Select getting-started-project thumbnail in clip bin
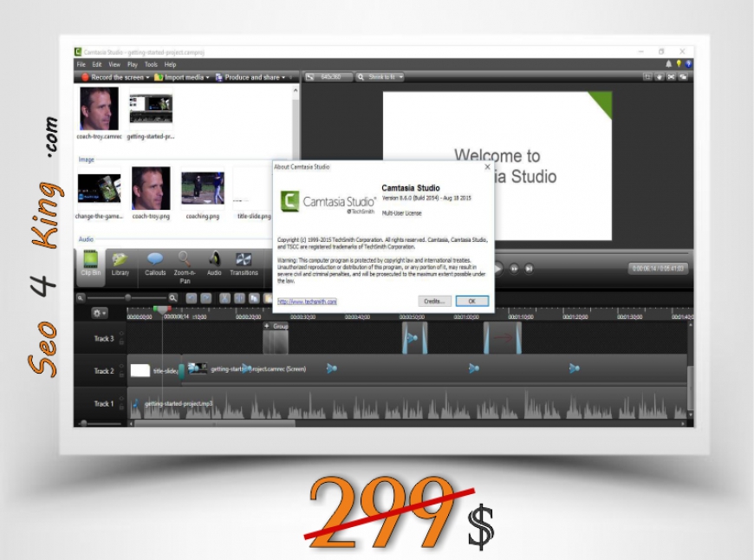The height and width of the screenshot is (560, 754). (151, 108)
